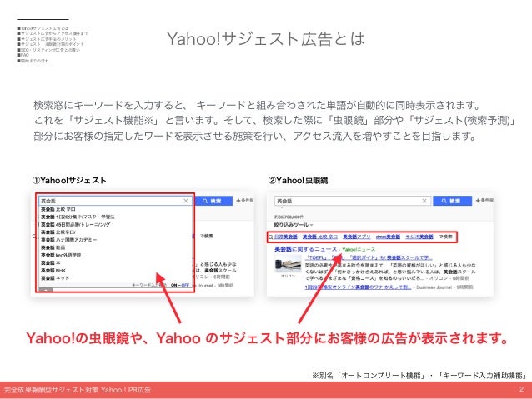532x399 pixels.
Task: Choose suggestion 英会話 NHK
Action: pos(53,271)
